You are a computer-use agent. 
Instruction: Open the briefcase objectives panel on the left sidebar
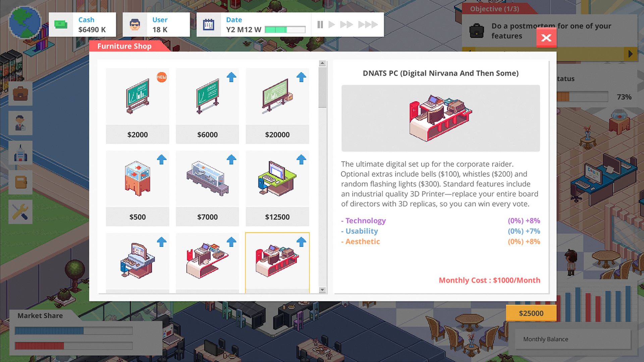[20, 94]
